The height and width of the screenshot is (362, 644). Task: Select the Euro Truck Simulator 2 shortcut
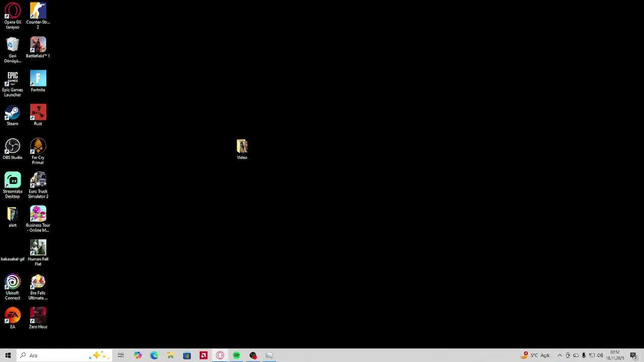[x=38, y=186]
